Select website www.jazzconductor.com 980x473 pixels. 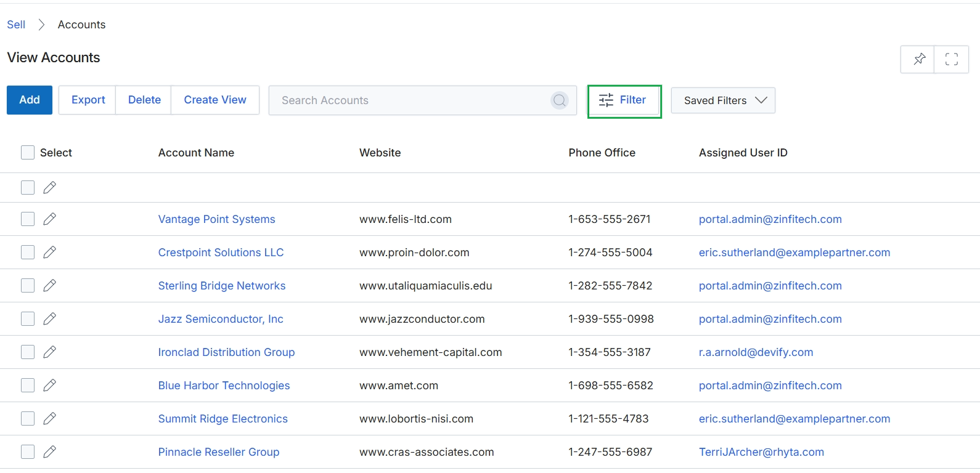point(422,319)
